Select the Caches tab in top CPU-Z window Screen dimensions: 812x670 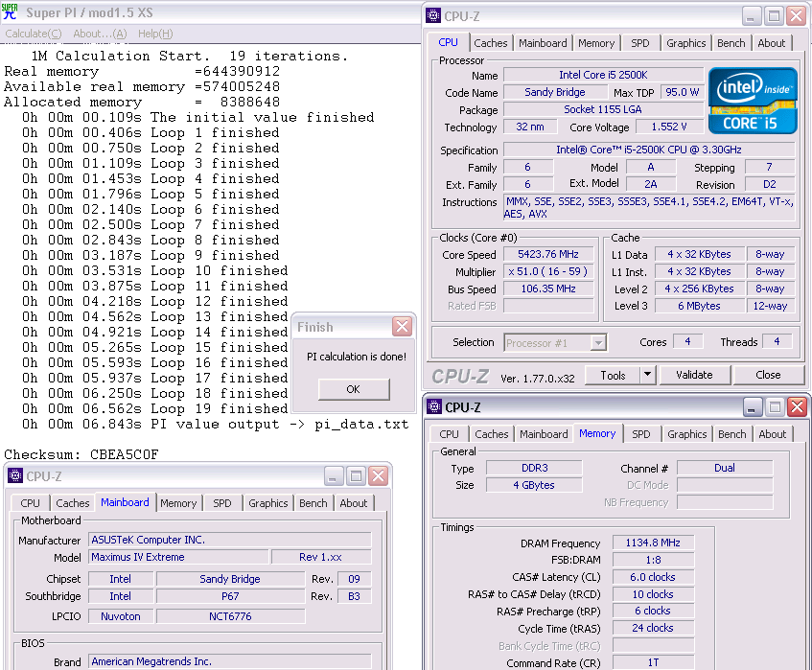click(x=491, y=43)
